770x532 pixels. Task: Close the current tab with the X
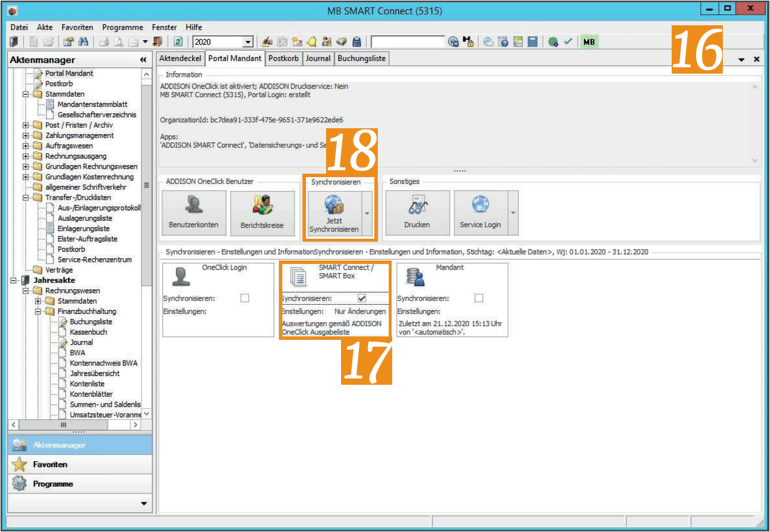[756, 59]
